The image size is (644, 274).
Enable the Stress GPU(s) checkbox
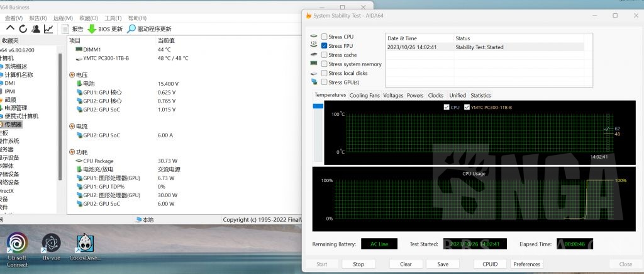pos(325,82)
